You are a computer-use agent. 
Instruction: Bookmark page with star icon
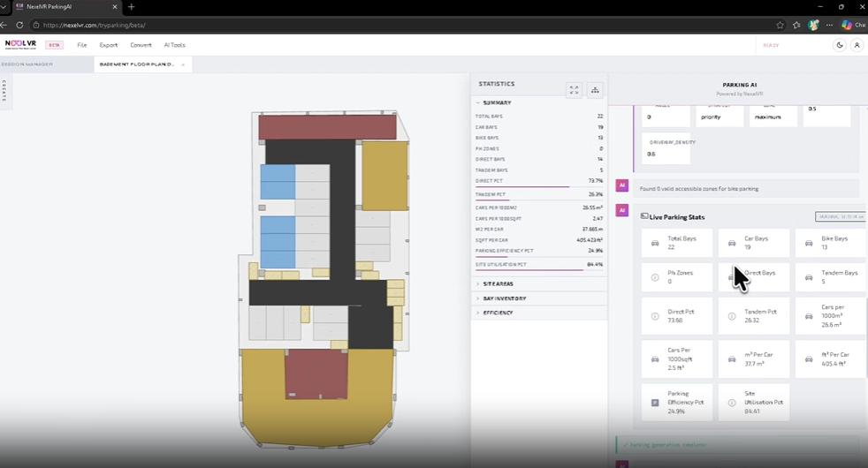780,25
